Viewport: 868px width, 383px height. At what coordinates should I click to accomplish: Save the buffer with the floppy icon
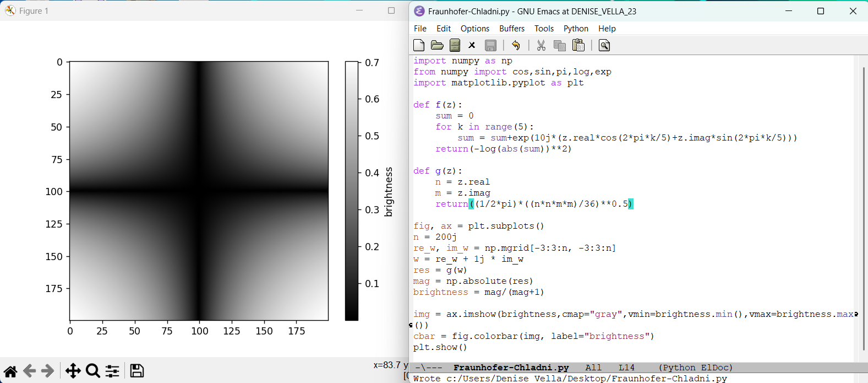(x=490, y=45)
